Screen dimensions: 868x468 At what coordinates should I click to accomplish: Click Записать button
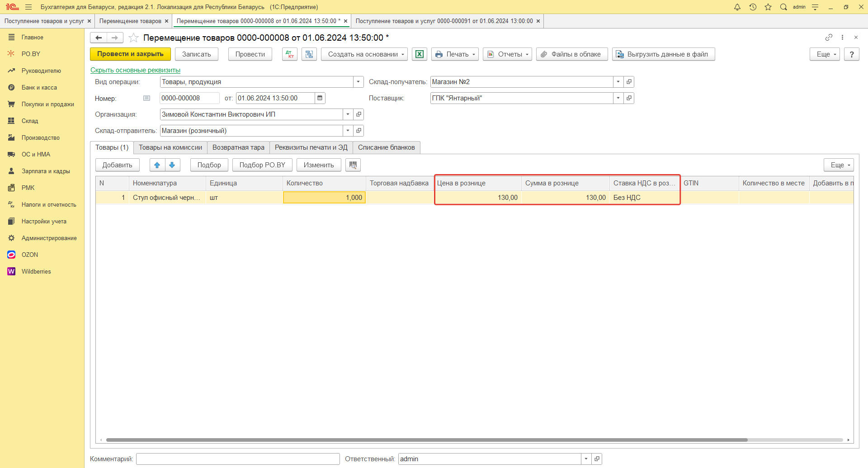(x=197, y=54)
